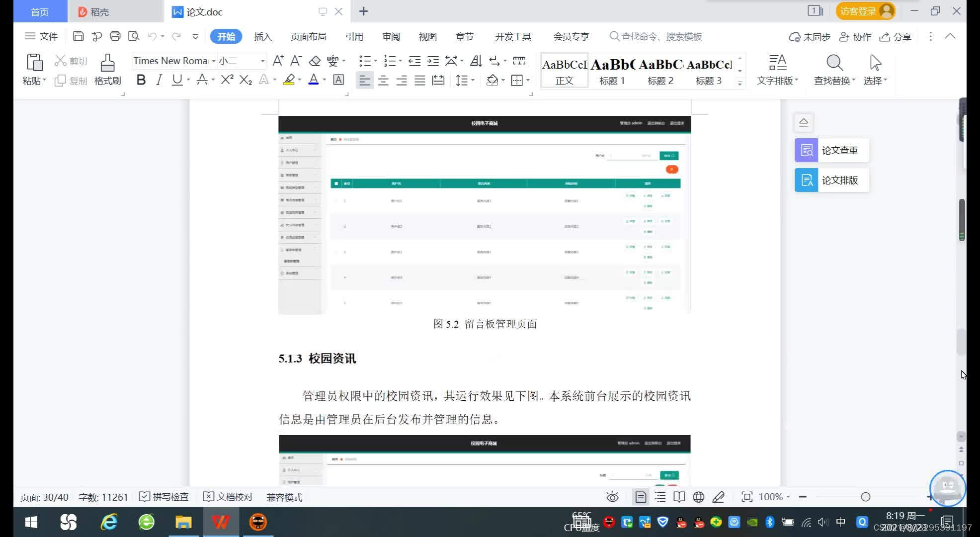Click the 论文查重 button on sidebar
Viewport: 980px width, 537px height.
tap(830, 150)
